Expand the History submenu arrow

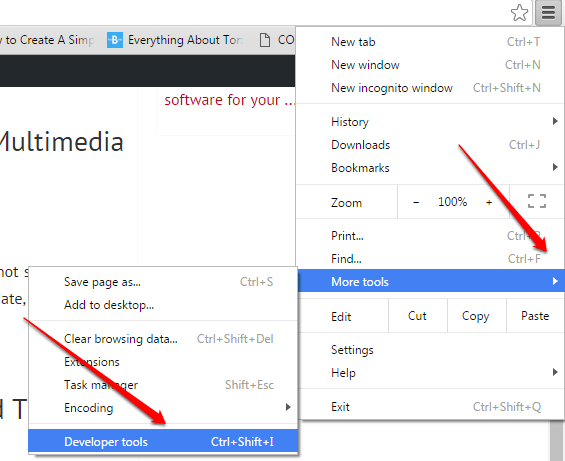pyautogui.click(x=555, y=121)
